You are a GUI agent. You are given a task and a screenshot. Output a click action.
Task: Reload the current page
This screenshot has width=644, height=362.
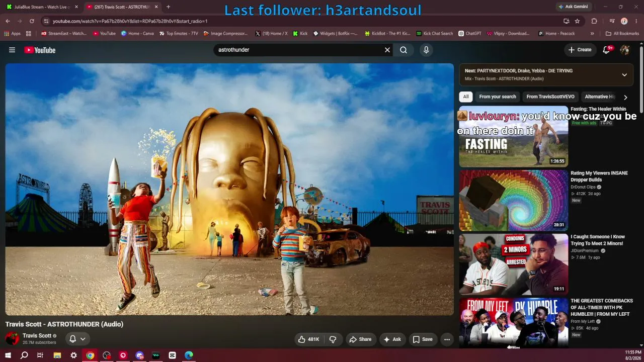(32, 21)
